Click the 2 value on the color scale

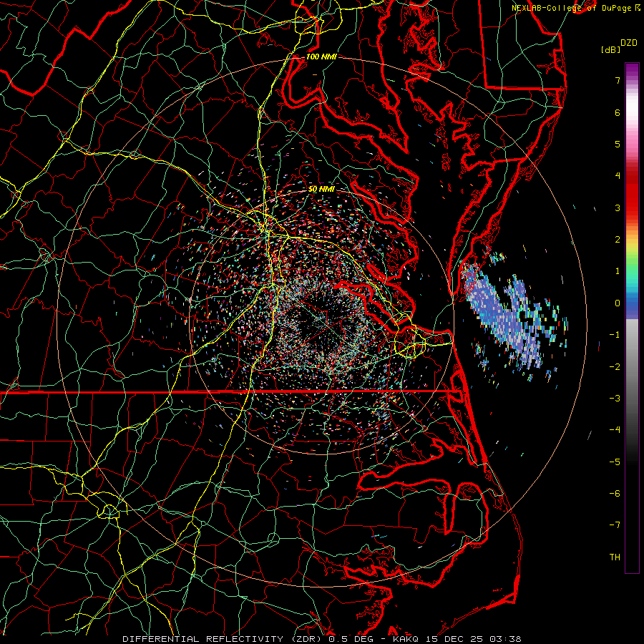pyautogui.click(x=618, y=240)
